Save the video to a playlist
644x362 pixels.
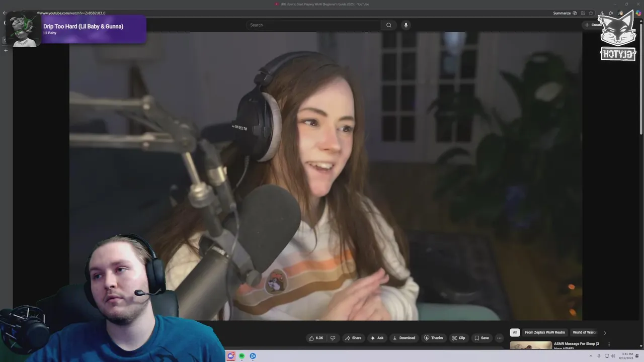[x=481, y=338]
